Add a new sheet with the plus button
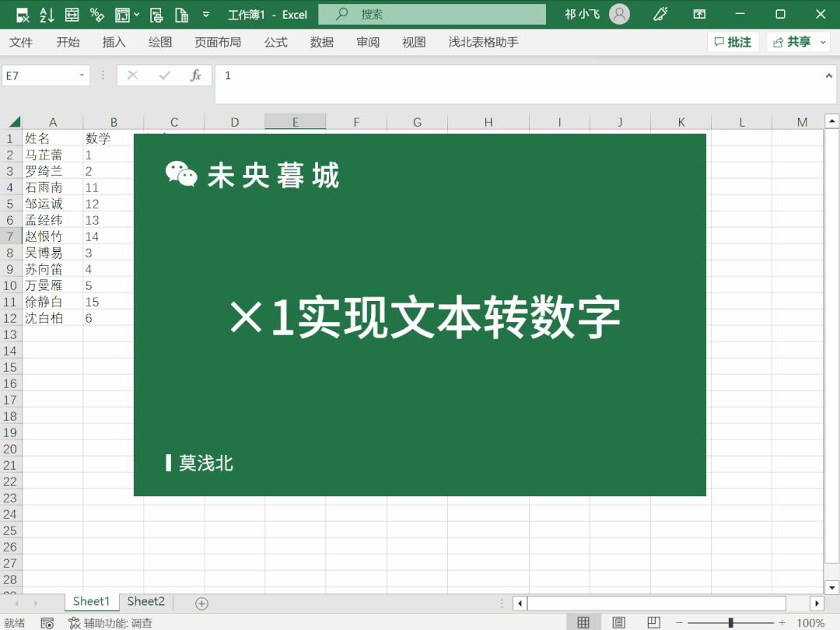The width and height of the screenshot is (840, 630). (x=200, y=602)
